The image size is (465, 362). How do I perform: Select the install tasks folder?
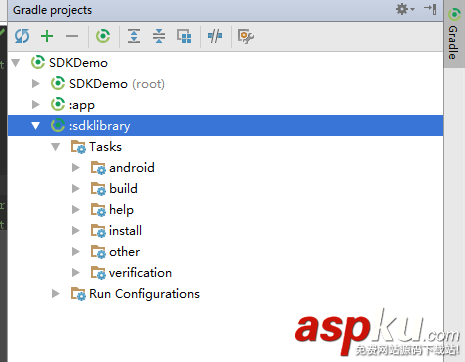pos(225,231)
